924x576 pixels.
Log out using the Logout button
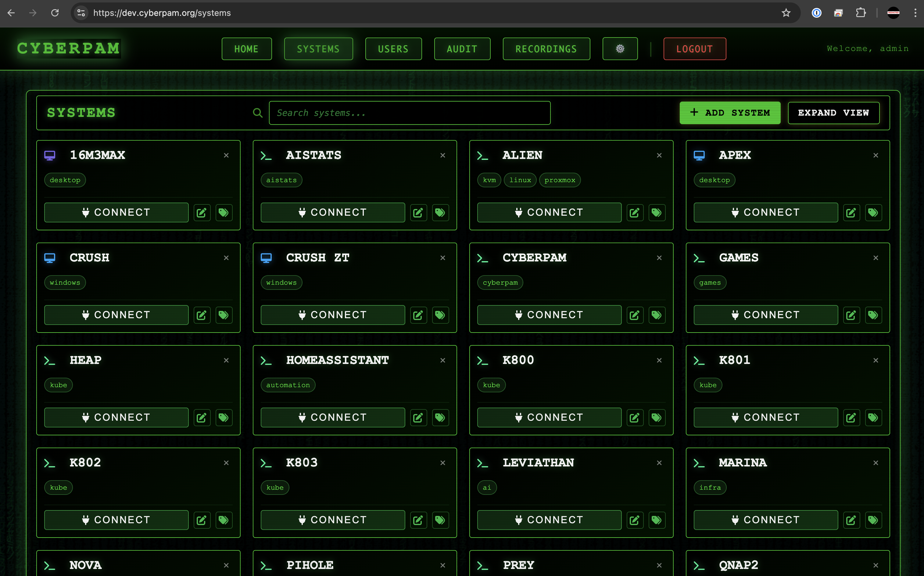(694, 49)
